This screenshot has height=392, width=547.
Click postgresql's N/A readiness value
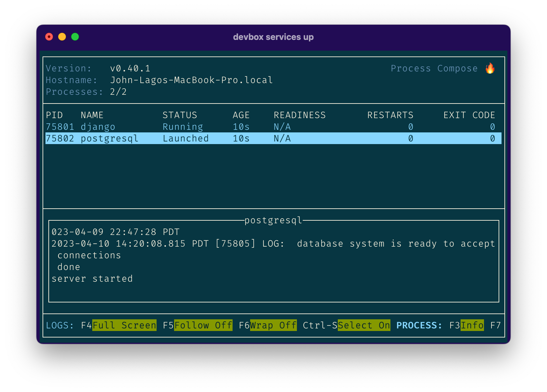[x=282, y=139]
